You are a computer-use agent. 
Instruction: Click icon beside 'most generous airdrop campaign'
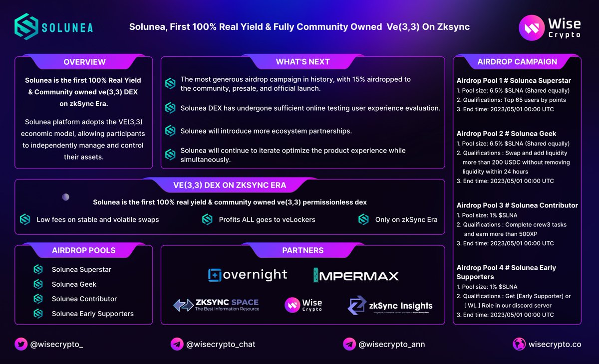click(170, 84)
